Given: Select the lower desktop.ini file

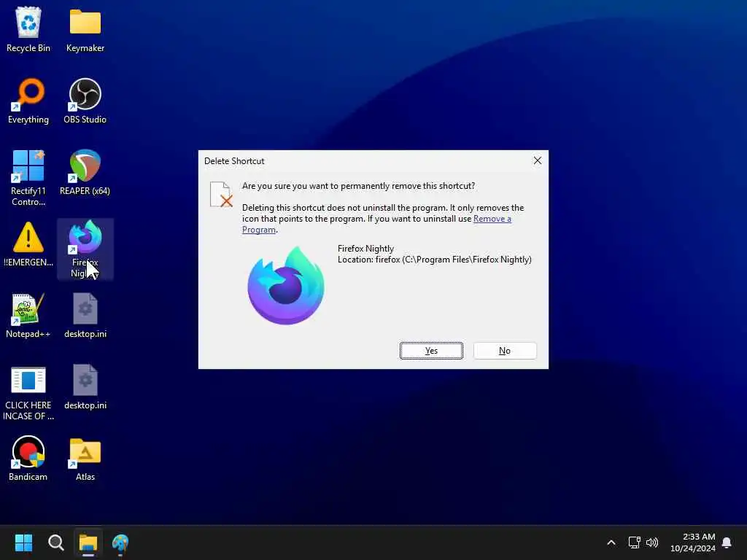Looking at the screenshot, I should (85, 386).
